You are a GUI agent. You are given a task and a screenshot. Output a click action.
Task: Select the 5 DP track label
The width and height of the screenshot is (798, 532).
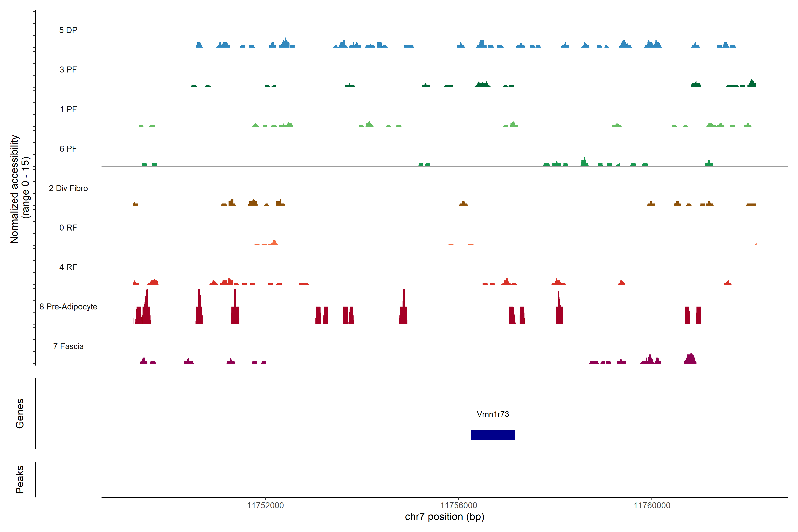pyautogui.click(x=68, y=30)
